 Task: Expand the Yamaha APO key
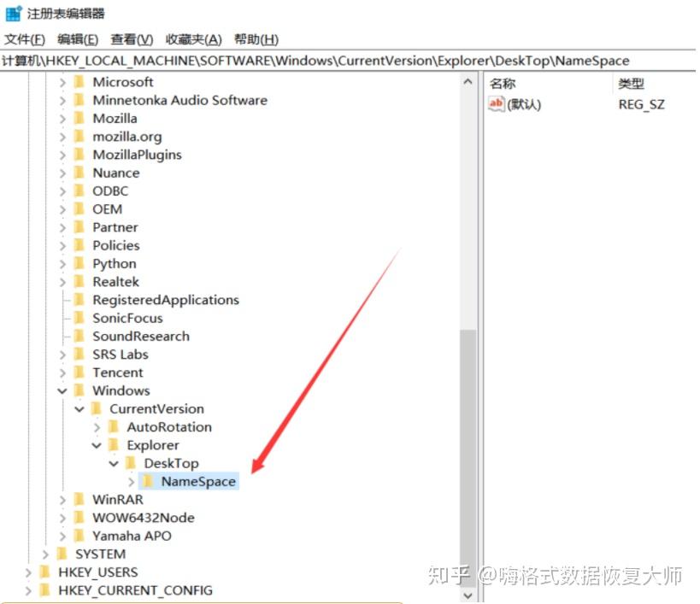click(x=62, y=537)
